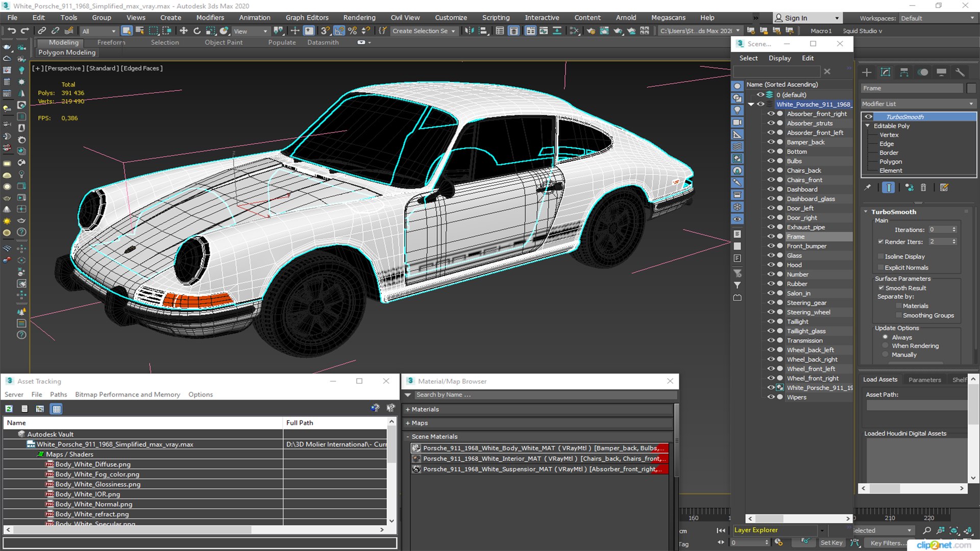Click the object color swatch beside Frame

[x=971, y=88]
